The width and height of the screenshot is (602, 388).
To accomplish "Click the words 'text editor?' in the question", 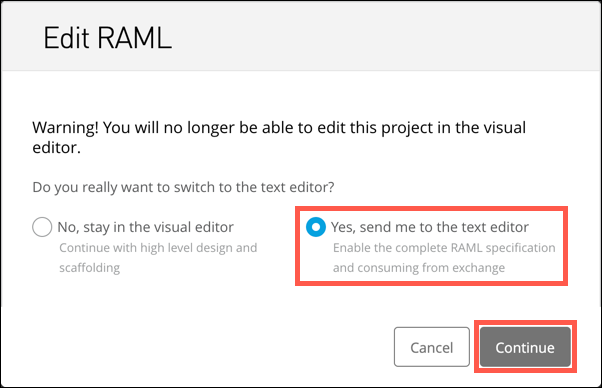I will (298, 187).
